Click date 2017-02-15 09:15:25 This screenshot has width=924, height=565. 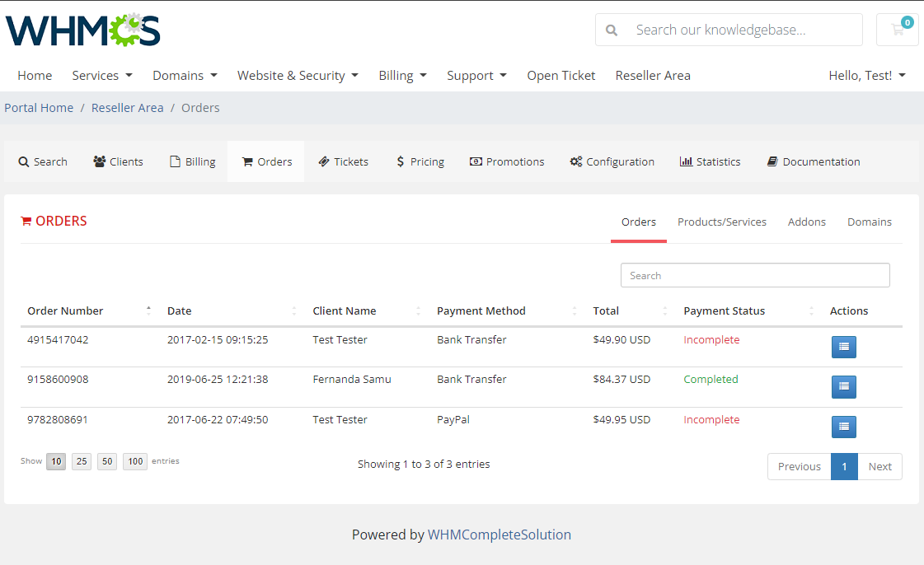pyautogui.click(x=218, y=339)
